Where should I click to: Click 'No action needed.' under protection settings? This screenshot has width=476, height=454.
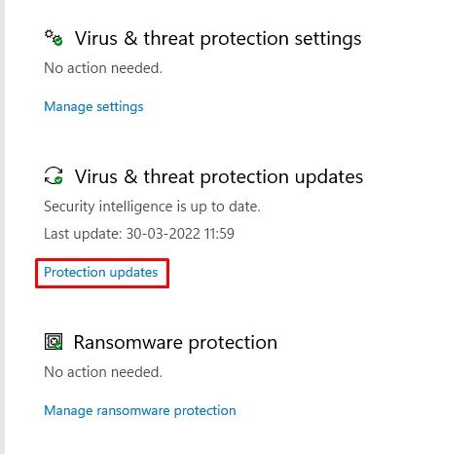(103, 68)
